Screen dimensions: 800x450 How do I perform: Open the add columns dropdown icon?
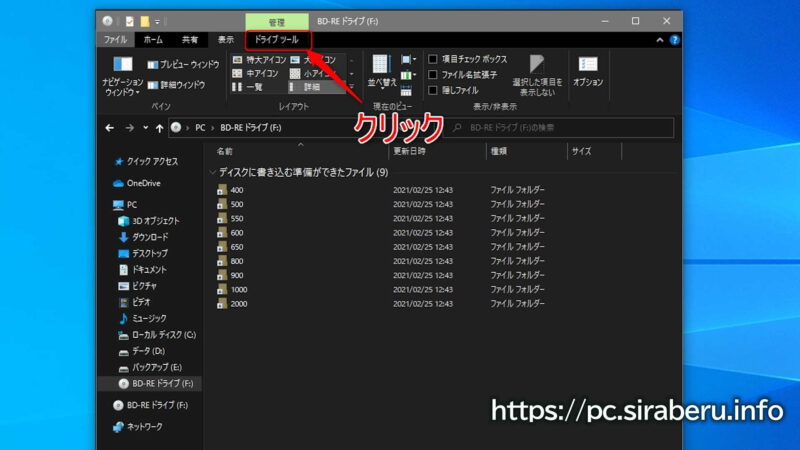408,76
